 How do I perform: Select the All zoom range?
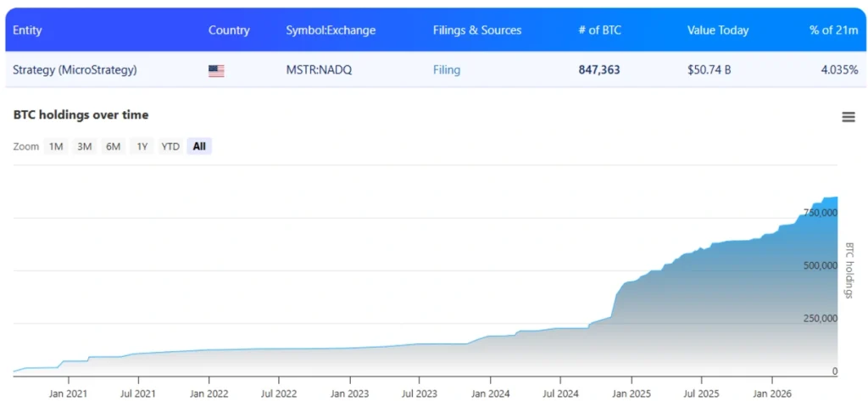click(x=199, y=146)
